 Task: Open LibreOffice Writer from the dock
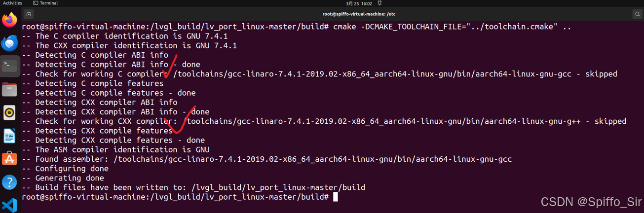9,136
